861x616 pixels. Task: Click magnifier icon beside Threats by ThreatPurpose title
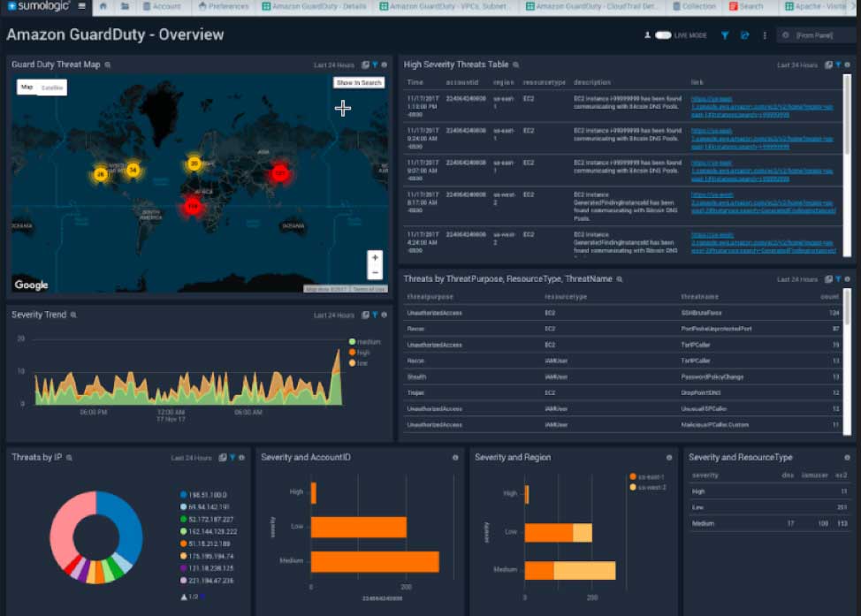620,279
